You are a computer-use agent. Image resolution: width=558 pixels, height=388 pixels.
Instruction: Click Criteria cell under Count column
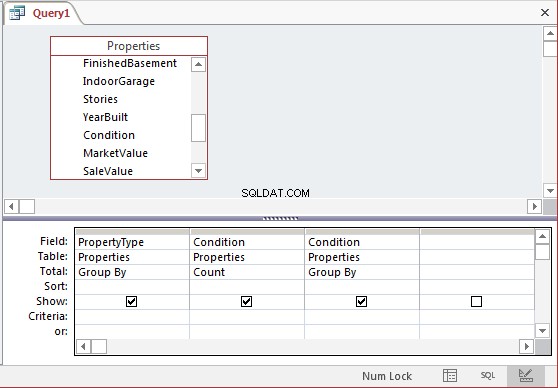click(247, 317)
